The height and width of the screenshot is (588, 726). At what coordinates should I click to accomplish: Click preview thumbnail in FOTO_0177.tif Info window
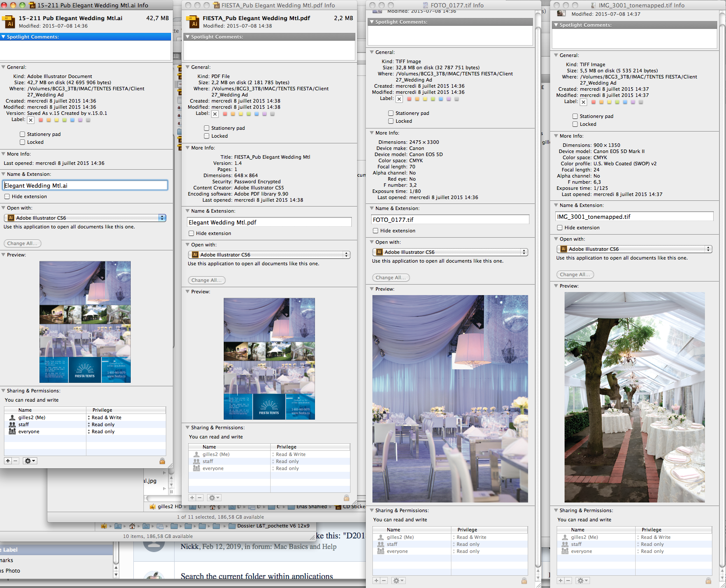(x=450, y=399)
